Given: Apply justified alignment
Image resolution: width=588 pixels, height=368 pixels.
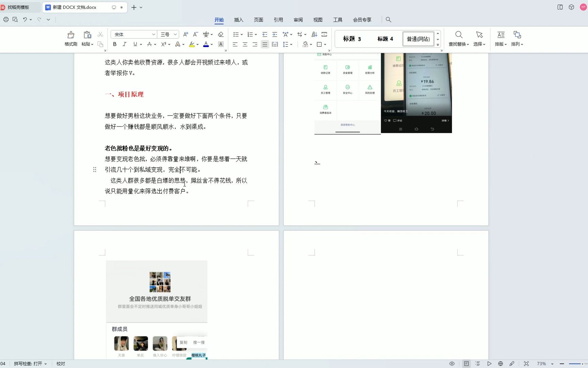Looking at the screenshot, I should (x=265, y=44).
